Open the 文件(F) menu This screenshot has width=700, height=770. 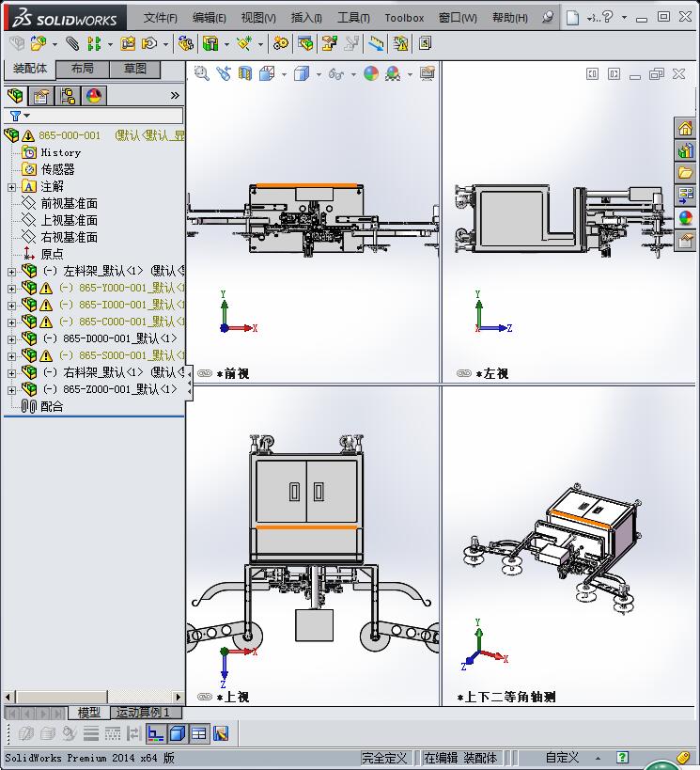pyautogui.click(x=160, y=18)
